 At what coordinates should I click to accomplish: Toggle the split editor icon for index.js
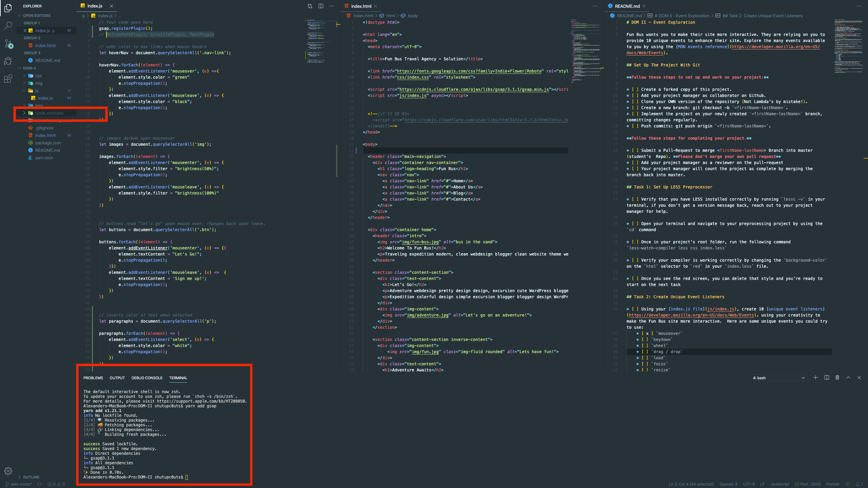click(320, 6)
